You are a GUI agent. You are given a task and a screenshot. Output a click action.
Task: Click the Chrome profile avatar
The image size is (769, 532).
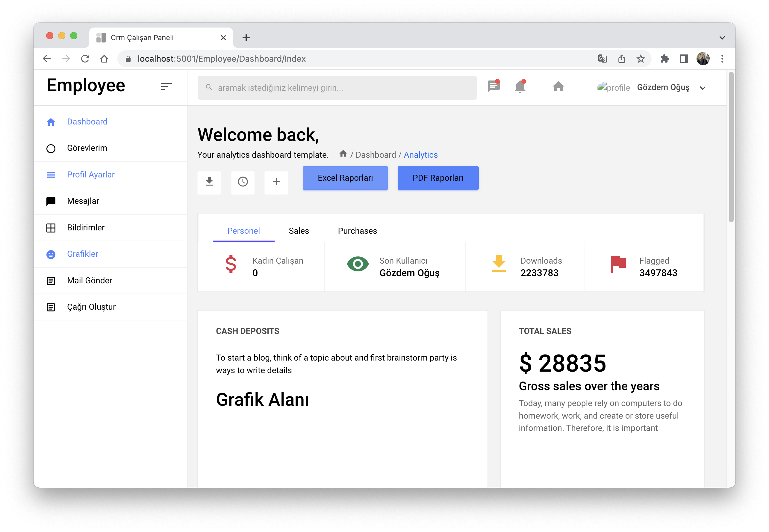point(703,59)
